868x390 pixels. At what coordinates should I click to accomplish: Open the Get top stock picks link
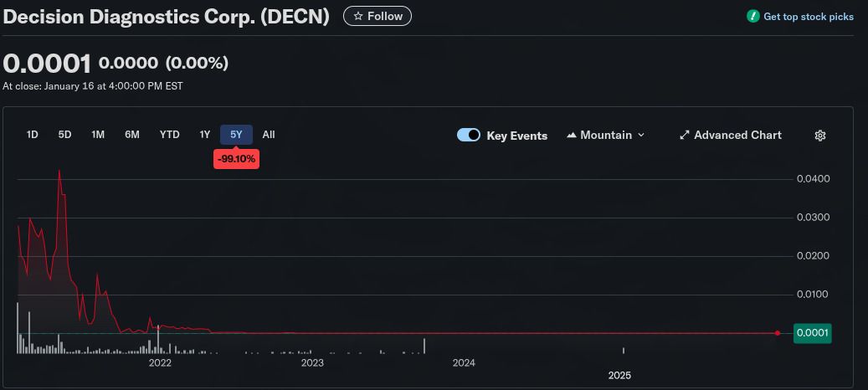(x=808, y=17)
